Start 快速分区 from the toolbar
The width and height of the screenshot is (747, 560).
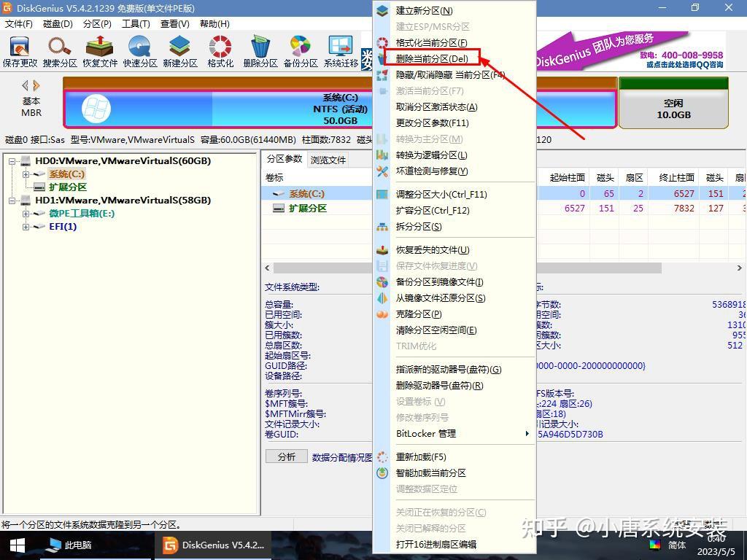click(139, 52)
